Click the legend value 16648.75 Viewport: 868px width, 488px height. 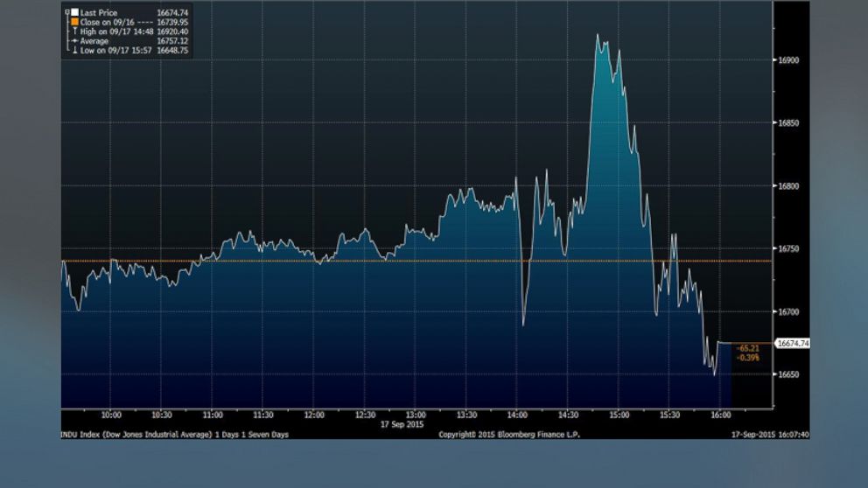pyautogui.click(x=172, y=51)
